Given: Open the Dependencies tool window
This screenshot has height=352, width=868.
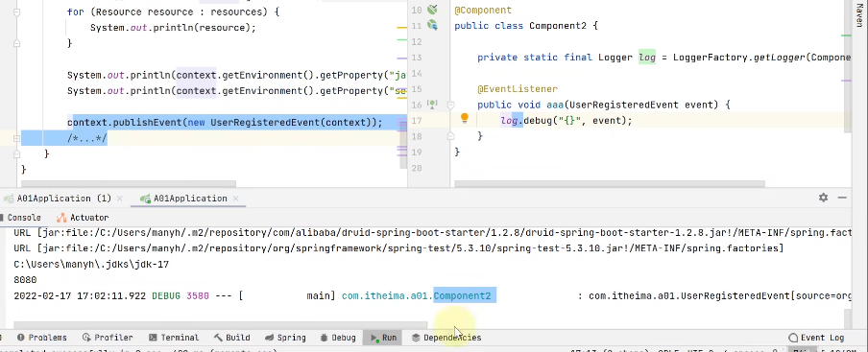Looking at the screenshot, I should pyautogui.click(x=446, y=338).
